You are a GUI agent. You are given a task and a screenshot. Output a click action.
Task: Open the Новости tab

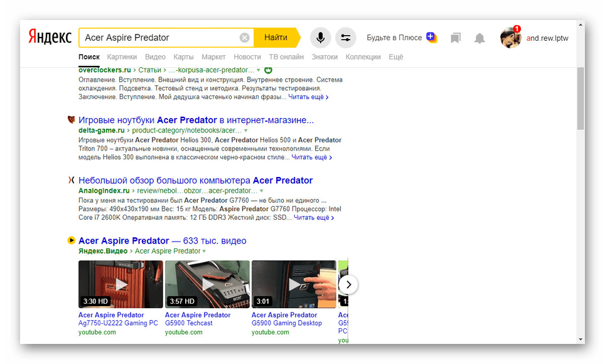coord(247,56)
